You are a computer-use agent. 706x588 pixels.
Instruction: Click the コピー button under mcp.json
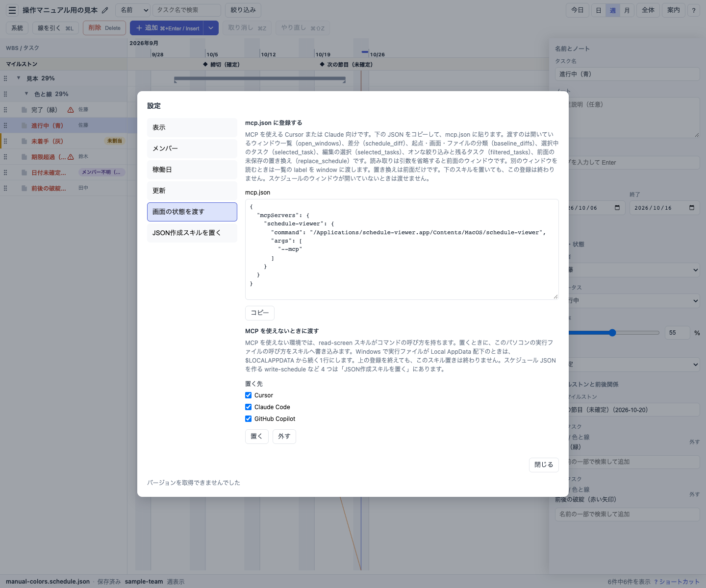pyautogui.click(x=260, y=313)
